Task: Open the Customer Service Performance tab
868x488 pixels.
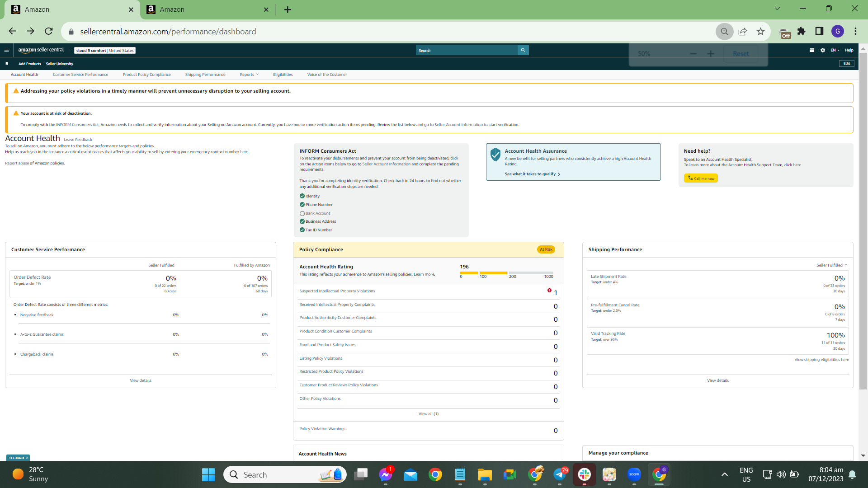Action: (80, 75)
